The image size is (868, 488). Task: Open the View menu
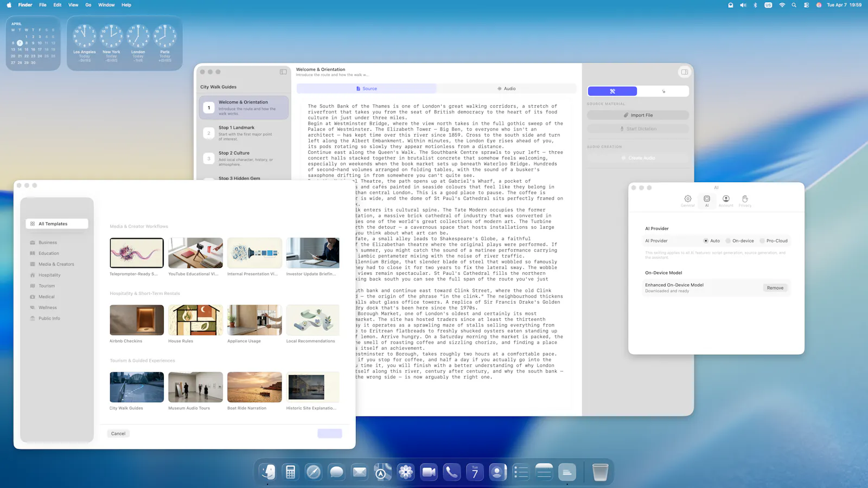tap(73, 5)
